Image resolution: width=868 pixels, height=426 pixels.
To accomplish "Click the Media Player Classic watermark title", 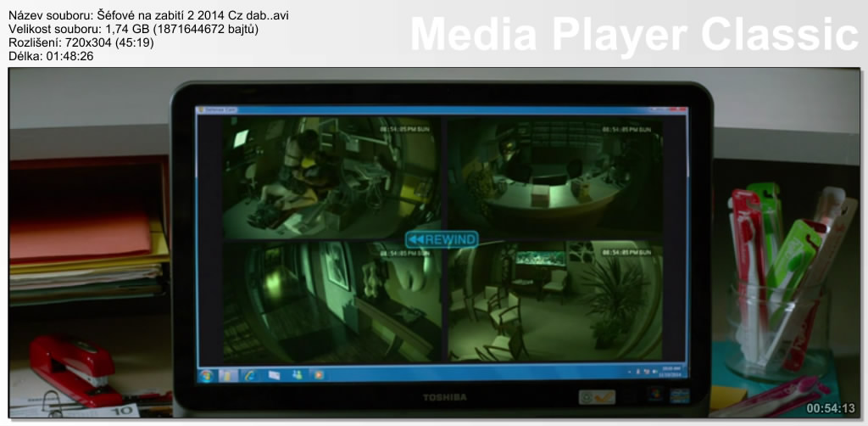I will [x=635, y=35].
